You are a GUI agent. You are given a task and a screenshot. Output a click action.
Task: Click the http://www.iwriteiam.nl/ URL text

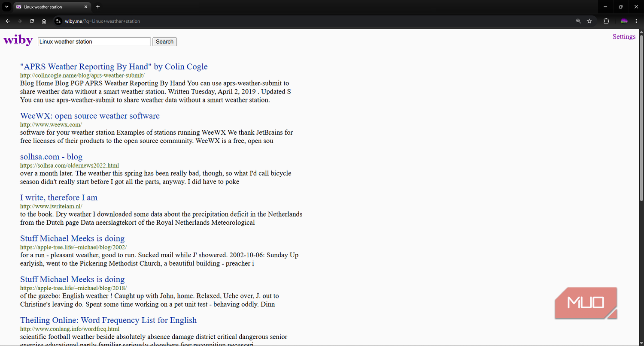[x=51, y=206]
